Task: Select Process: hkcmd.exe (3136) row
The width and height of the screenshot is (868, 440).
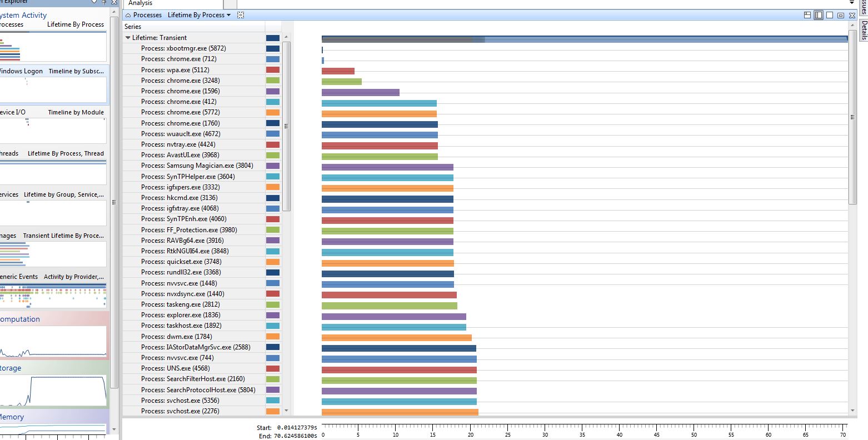Action: 194,198
